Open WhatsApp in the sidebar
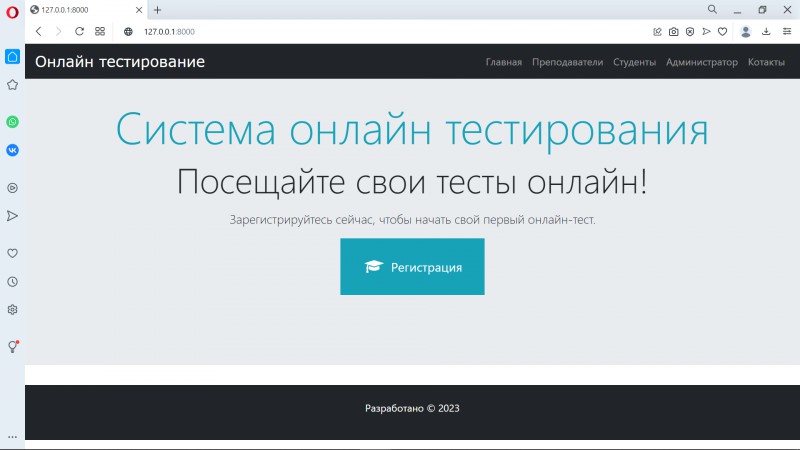The height and width of the screenshot is (450, 800). pyautogui.click(x=12, y=122)
